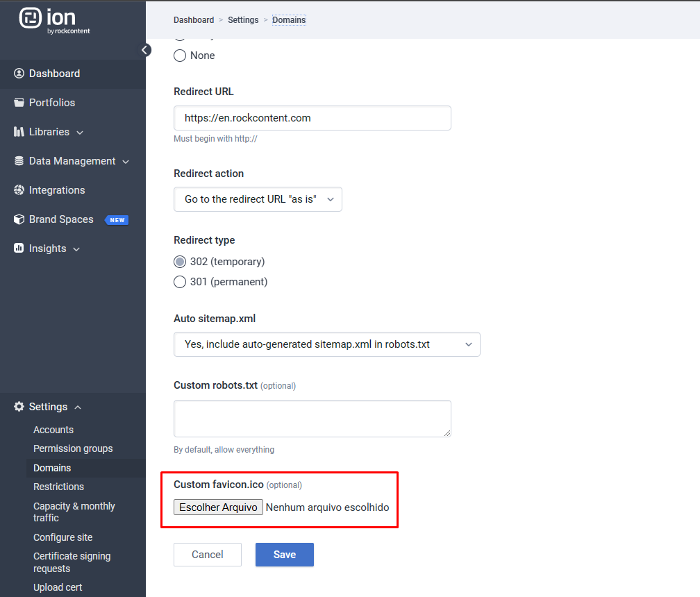
Task: Save the domain settings
Action: pos(285,555)
